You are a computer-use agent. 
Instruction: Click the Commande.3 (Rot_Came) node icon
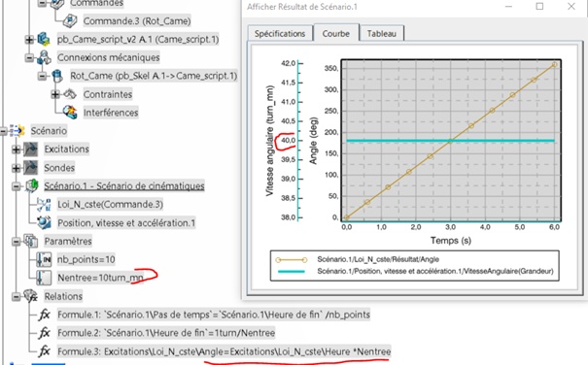70,20
